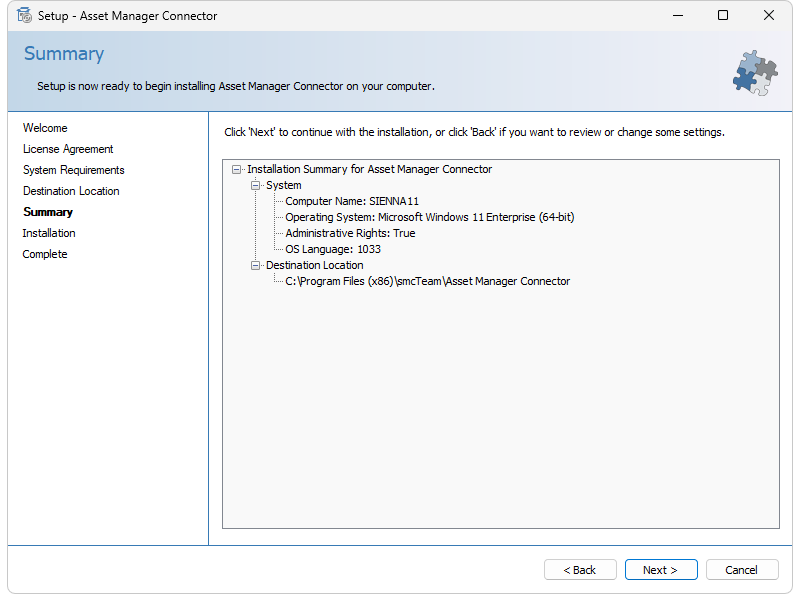Image resolution: width=800 pixels, height=601 pixels.
Task: Select OS Language: 1033 row
Action: point(333,249)
